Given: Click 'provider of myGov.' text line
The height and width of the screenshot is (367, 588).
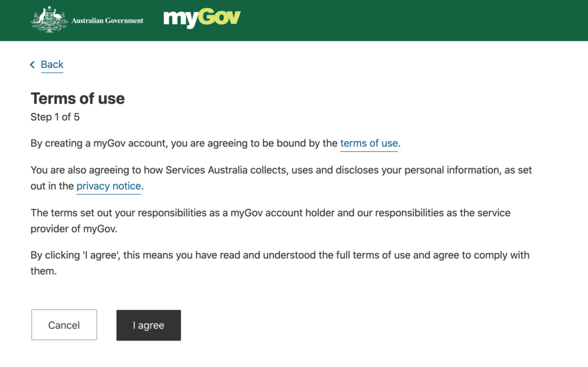Looking at the screenshot, I should 74,229.
